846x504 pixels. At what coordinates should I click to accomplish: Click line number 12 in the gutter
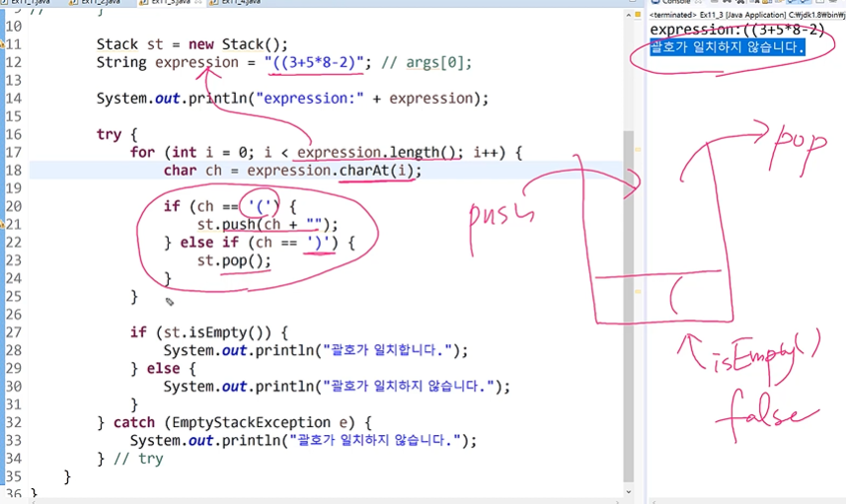pos(14,62)
